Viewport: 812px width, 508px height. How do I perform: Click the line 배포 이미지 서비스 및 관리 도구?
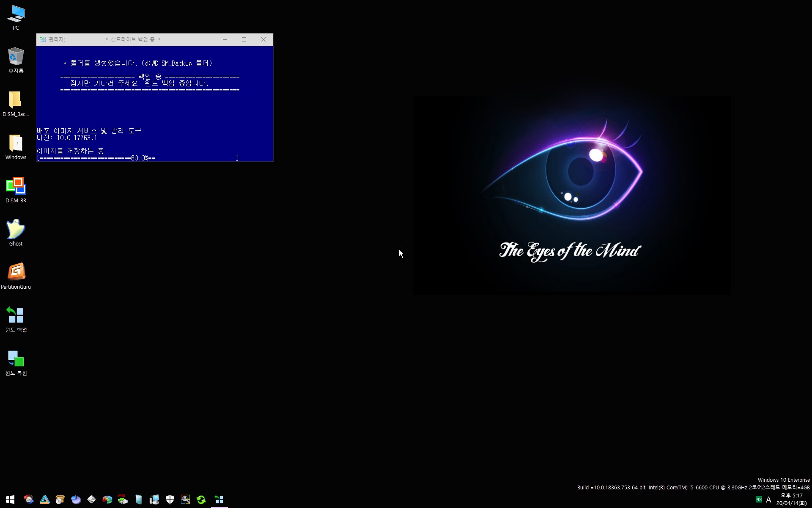(x=89, y=131)
